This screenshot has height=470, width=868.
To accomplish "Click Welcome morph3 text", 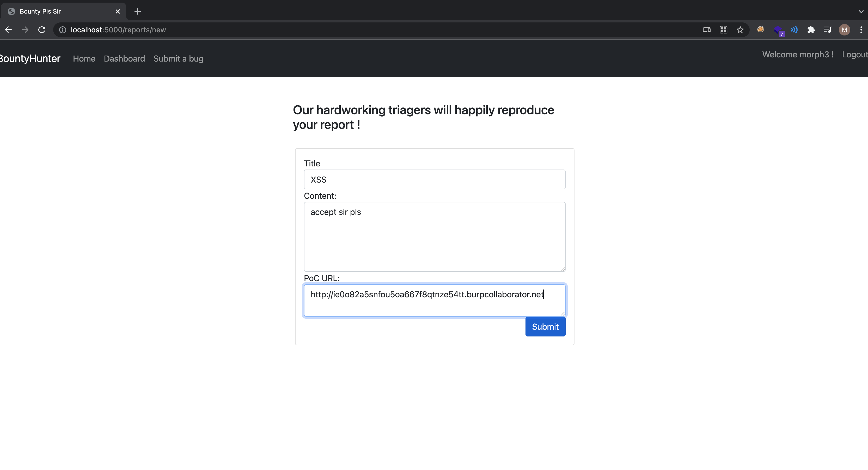I will tap(798, 55).
